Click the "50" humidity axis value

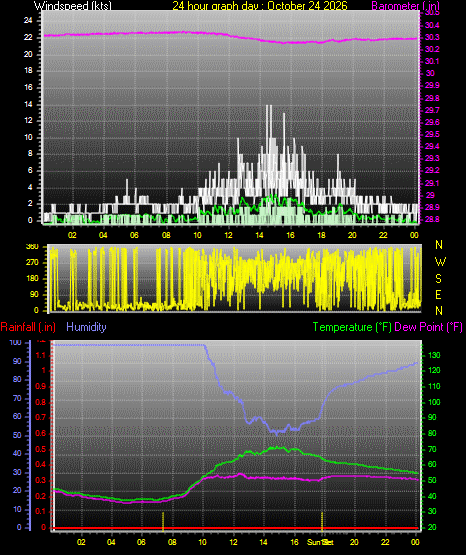[17, 435]
